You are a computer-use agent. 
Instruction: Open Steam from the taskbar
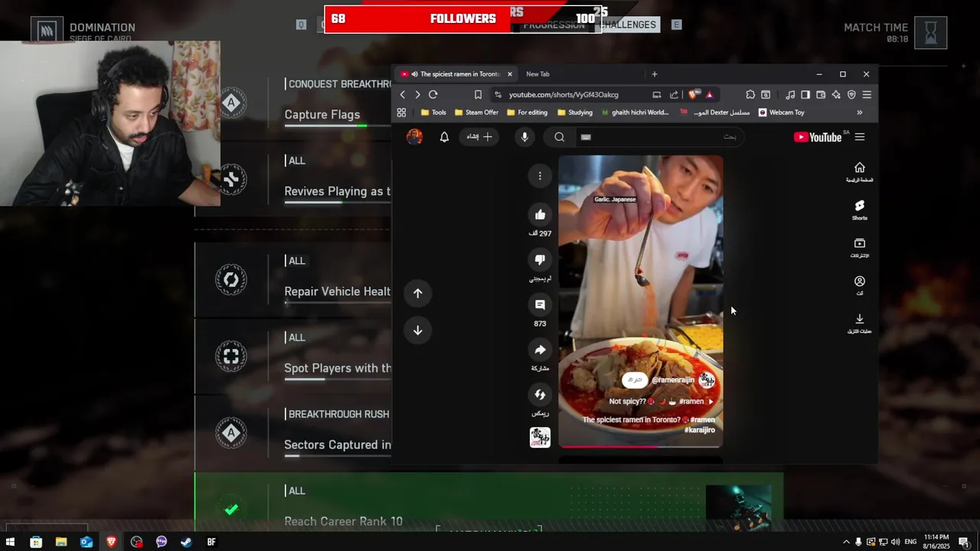186,542
